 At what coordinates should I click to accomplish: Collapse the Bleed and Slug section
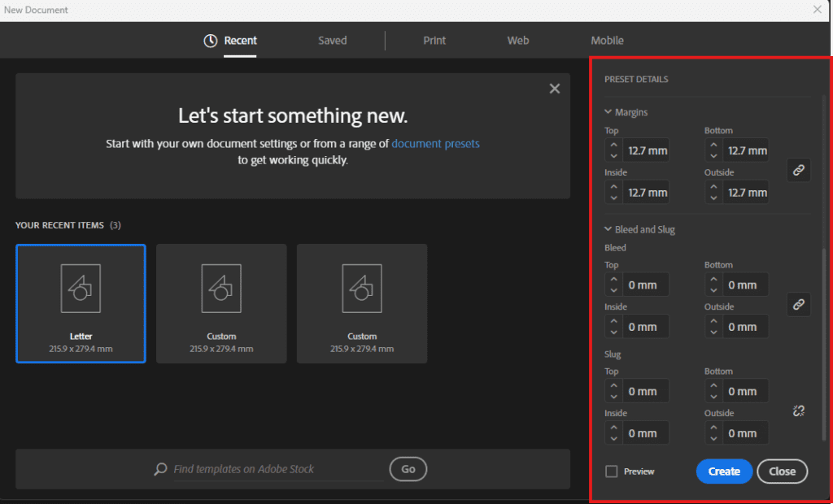[608, 229]
